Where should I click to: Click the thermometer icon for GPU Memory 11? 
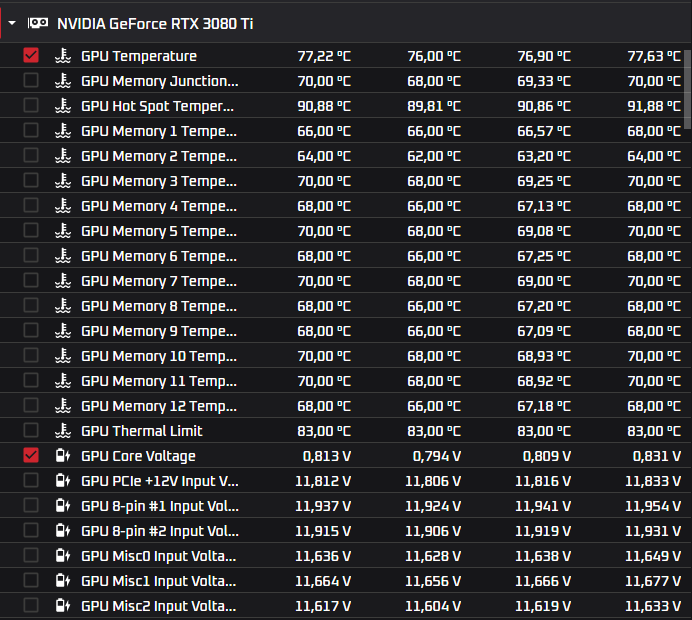pos(63,381)
